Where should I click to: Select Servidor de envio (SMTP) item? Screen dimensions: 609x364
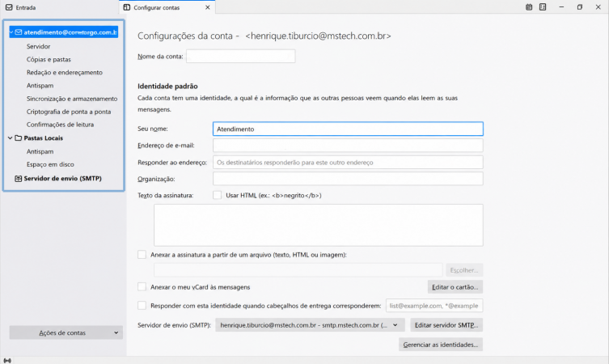click(x=62, y=178)
